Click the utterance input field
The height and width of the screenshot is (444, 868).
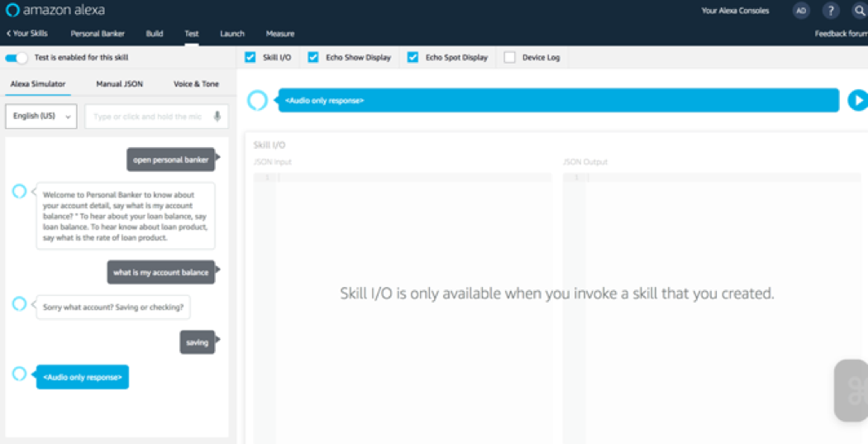point(156,117)
